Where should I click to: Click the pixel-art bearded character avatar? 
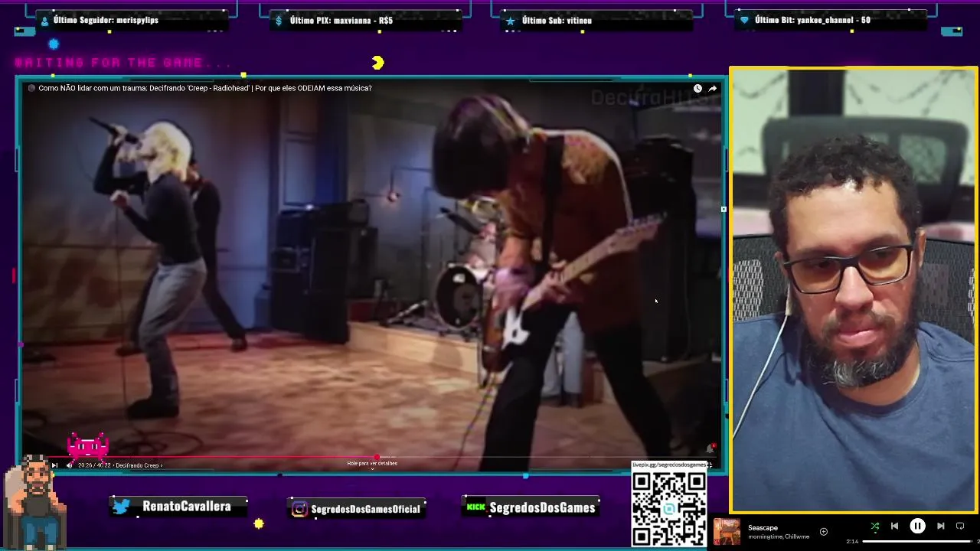point(35,501)
